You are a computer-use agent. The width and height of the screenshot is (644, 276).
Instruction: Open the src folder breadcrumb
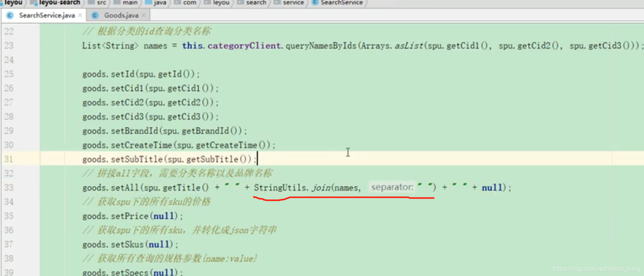coord(97,3)
